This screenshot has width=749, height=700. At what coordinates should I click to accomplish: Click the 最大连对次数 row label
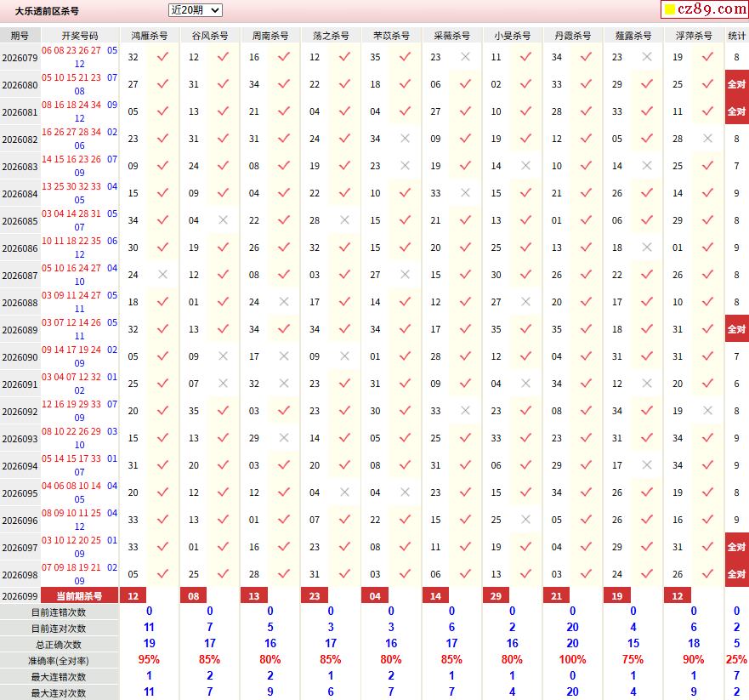[59, 693]
